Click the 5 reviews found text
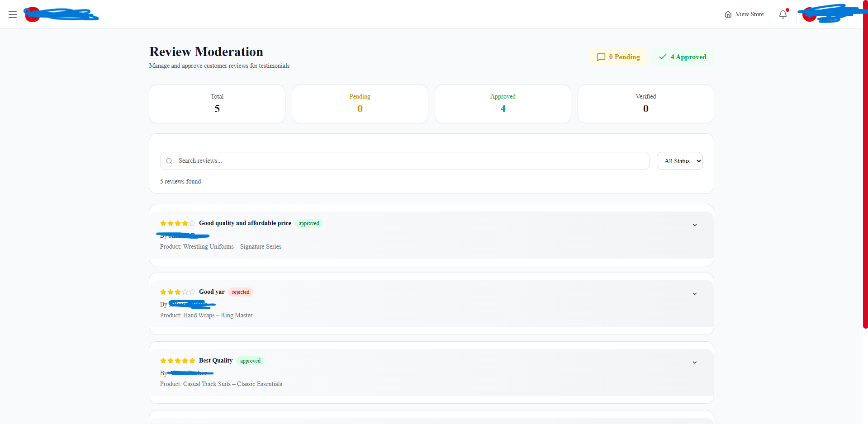Screen dimensions: 868x424 [180, 182]
